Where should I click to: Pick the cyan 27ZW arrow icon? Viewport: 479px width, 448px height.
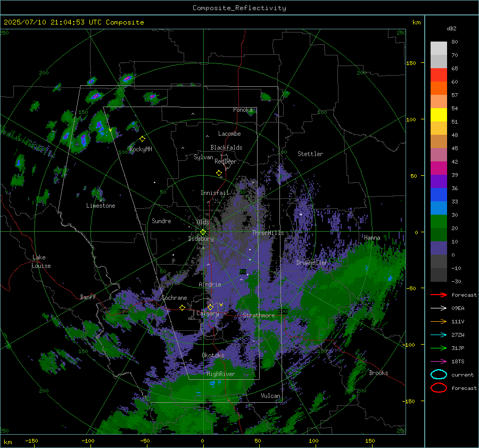coord(439,335)
